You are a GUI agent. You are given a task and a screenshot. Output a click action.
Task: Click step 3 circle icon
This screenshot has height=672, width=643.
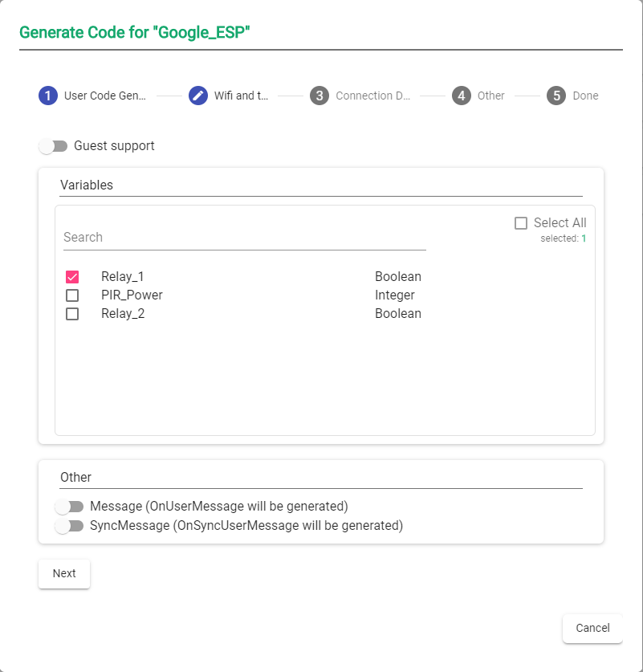tap(319, 96)
